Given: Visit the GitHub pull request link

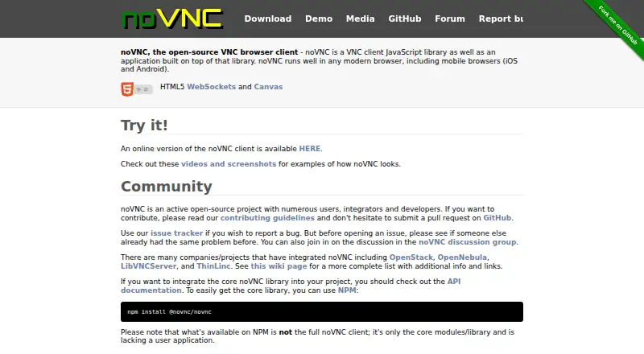Looking at the screenshot, I should click(497, 218).
